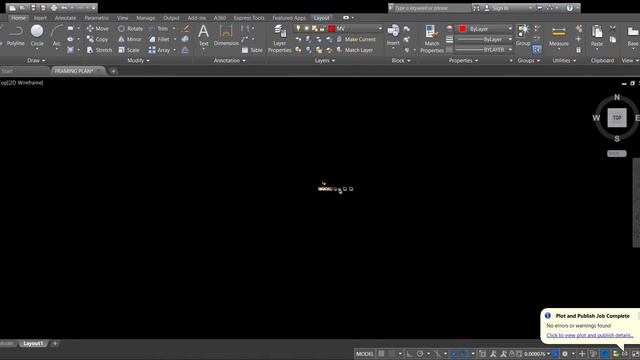
Task: Select the Circle draw tool
Action: tap(37, 36)
